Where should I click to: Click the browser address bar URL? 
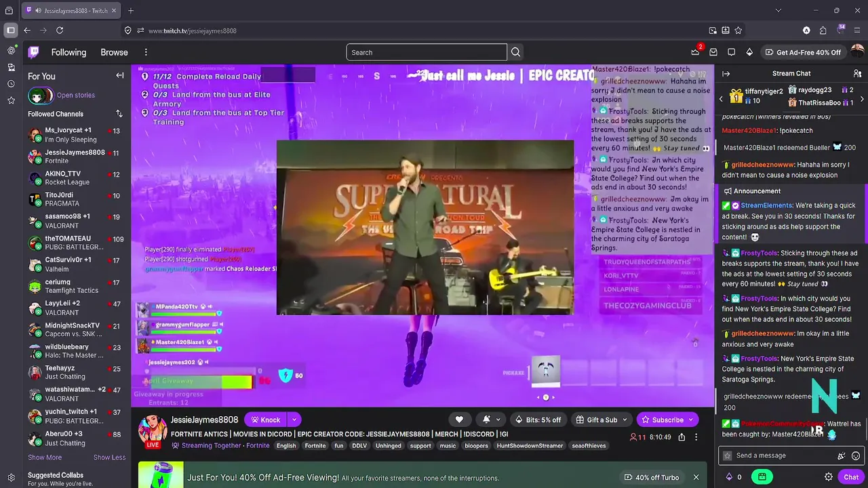click(x=192, y=30)
